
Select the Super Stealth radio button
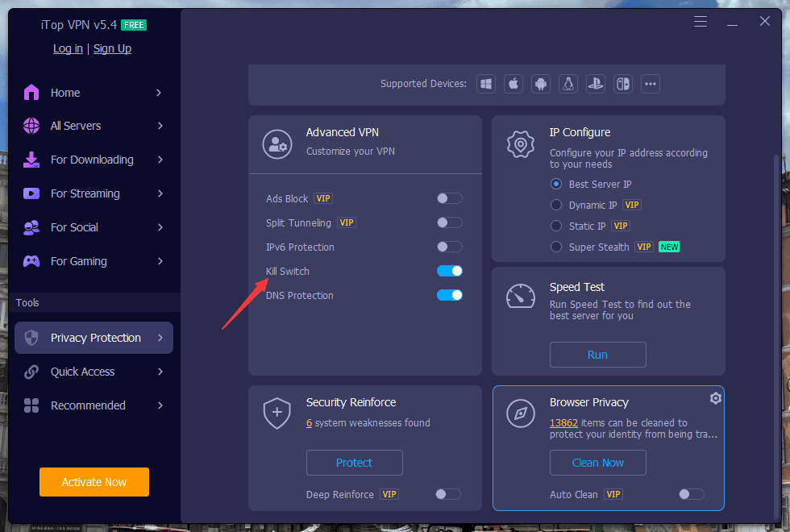556,247
